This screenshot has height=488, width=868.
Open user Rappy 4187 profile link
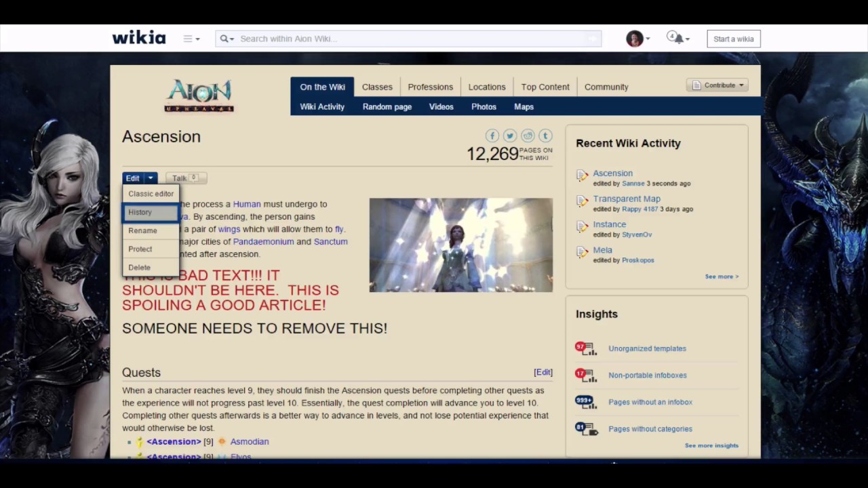(x=640, y=209)
